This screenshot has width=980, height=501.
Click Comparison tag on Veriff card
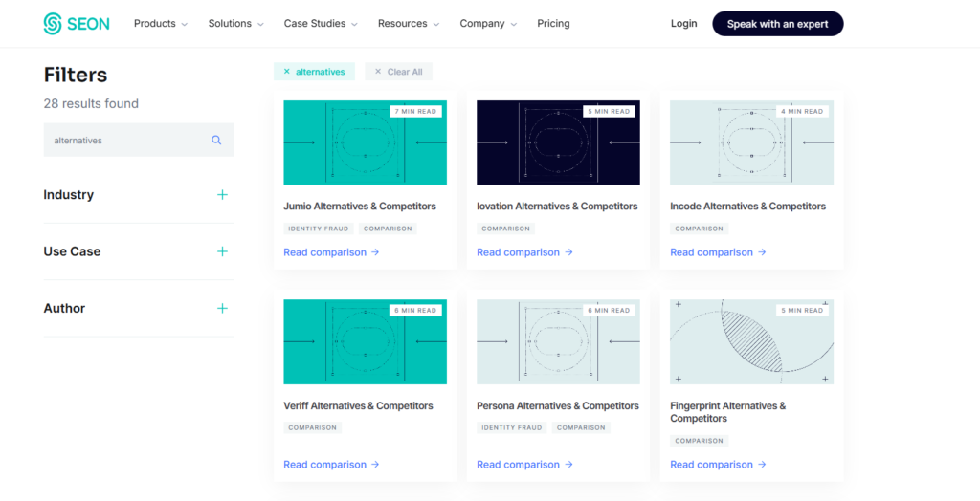coord(313,428)
